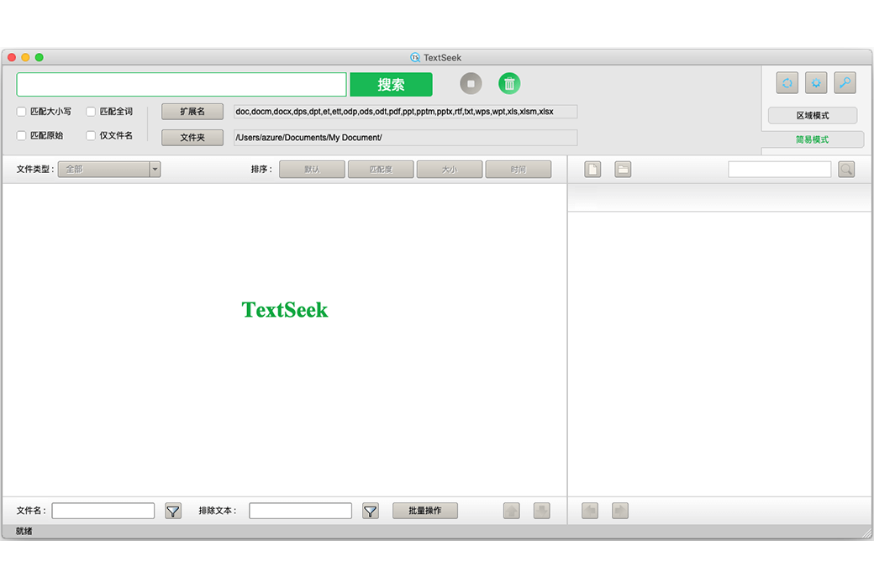Click the green trash clear icon

tap(509, 84)
